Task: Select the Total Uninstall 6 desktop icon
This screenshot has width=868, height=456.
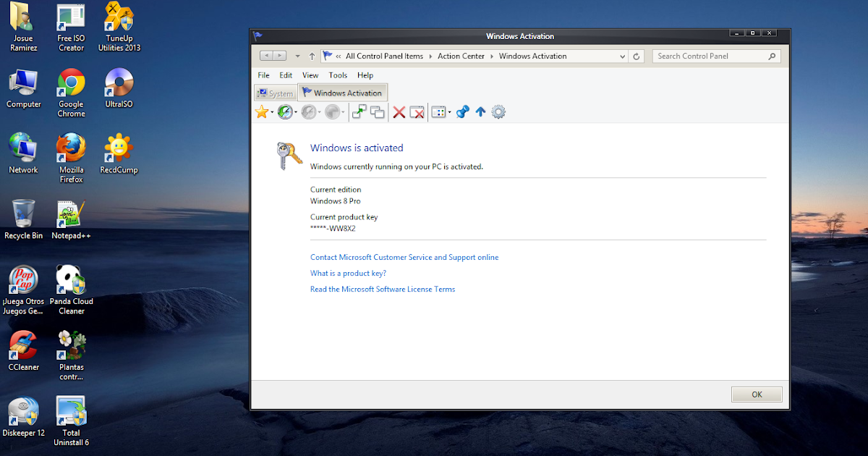Action: (x=71, y=421)
